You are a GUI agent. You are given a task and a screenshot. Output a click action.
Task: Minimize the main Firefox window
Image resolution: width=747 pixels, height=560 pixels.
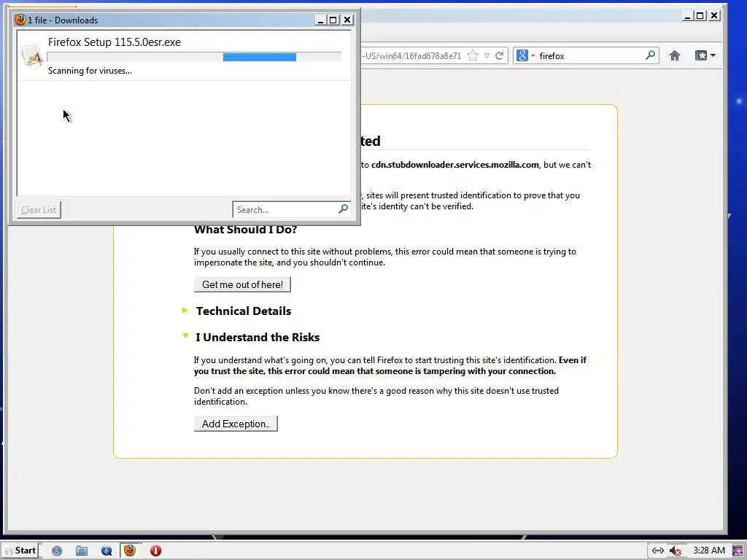[x=687, y=16]
